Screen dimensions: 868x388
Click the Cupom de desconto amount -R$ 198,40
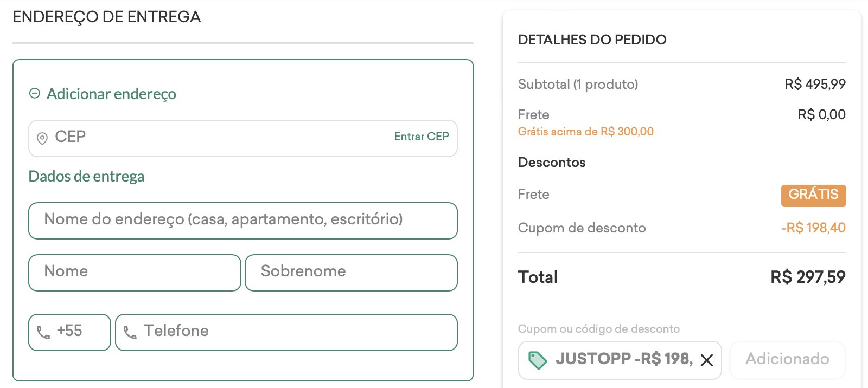pyautogui.click(x=813, y=228)
